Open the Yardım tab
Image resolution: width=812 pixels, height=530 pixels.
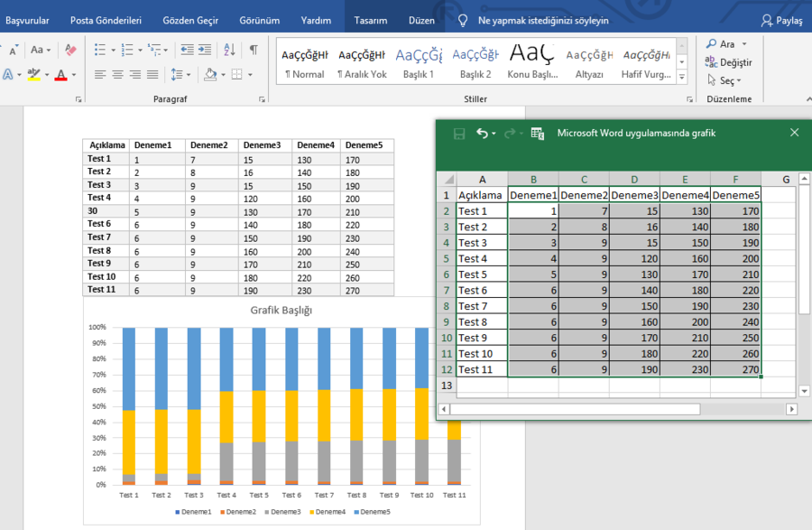(316, 21)
